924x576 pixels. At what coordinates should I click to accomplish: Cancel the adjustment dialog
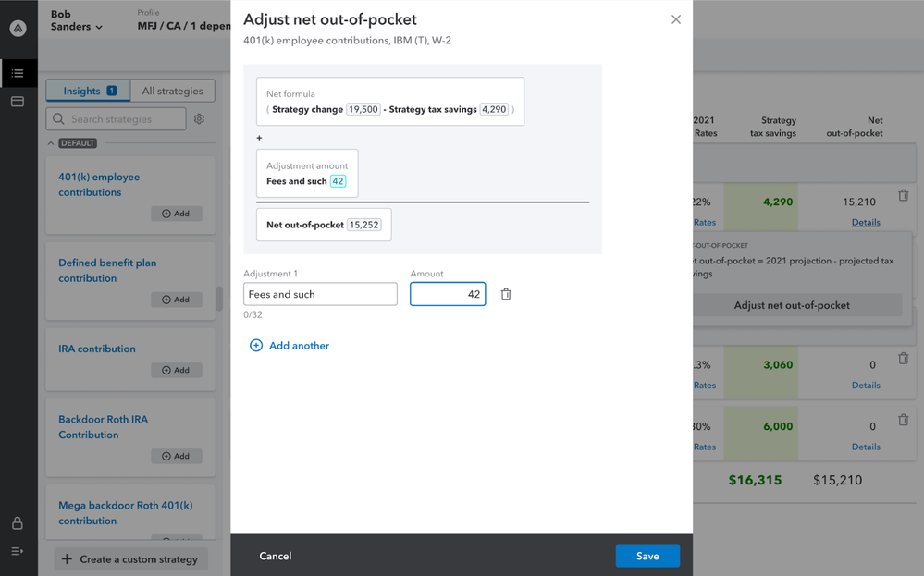(276, 556)
